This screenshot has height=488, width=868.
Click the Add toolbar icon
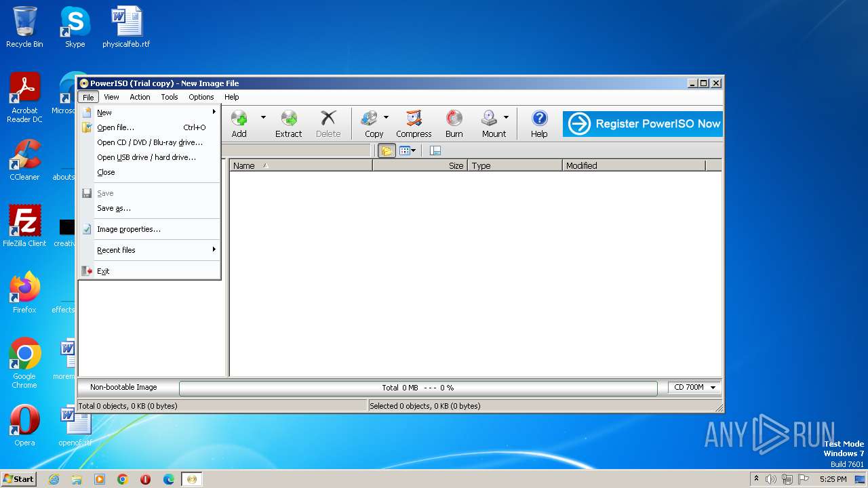239,124
